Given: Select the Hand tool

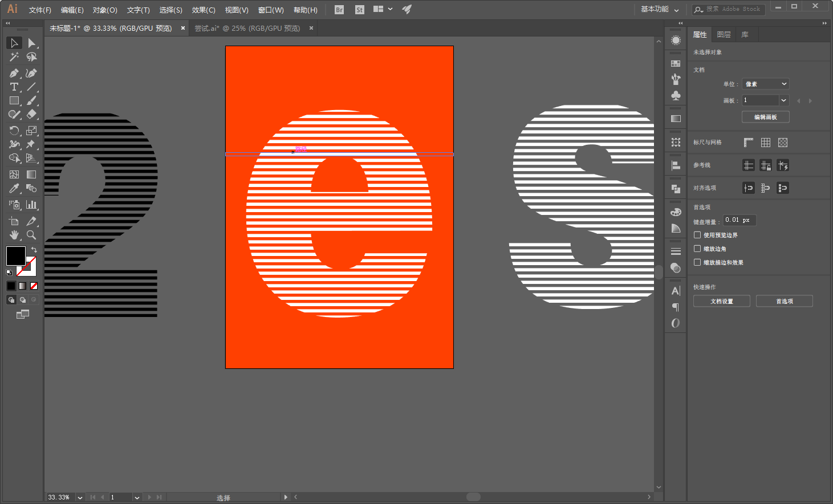Looking at the screenshot, I should pyautogui.click(x=14, y=235).
